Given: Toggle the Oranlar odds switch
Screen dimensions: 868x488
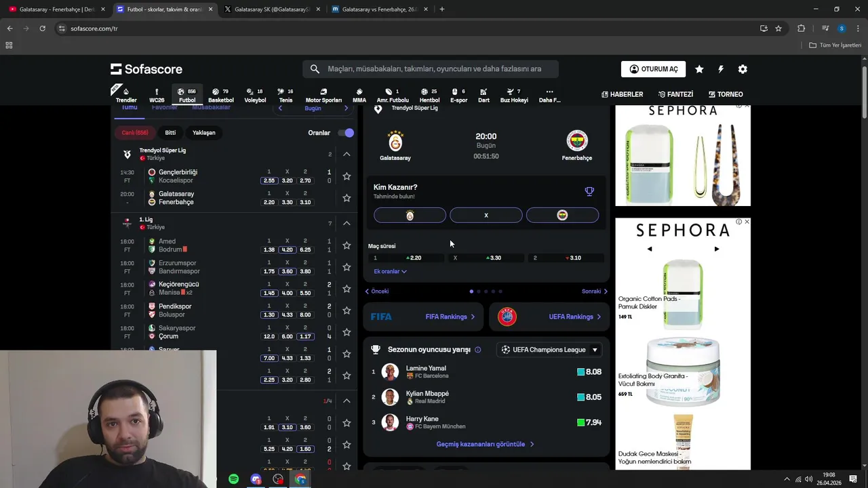Looking at the screenshot, I should click(346, 133).
